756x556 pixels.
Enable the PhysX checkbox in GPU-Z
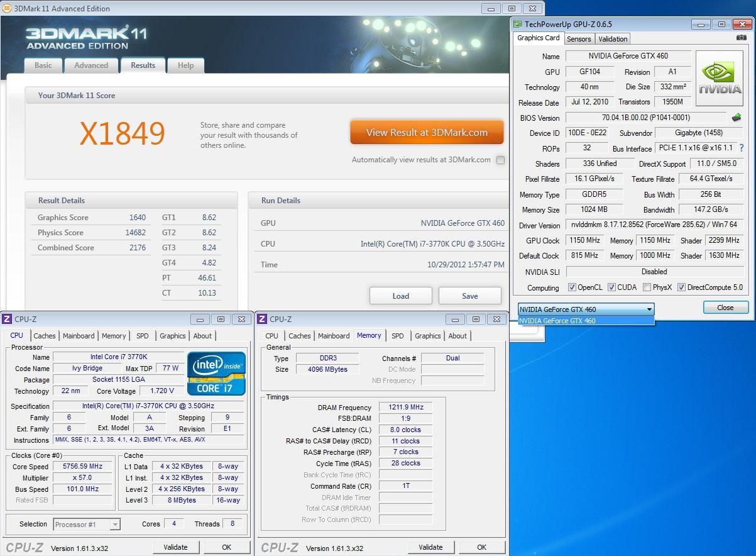[x=647, y=287]
